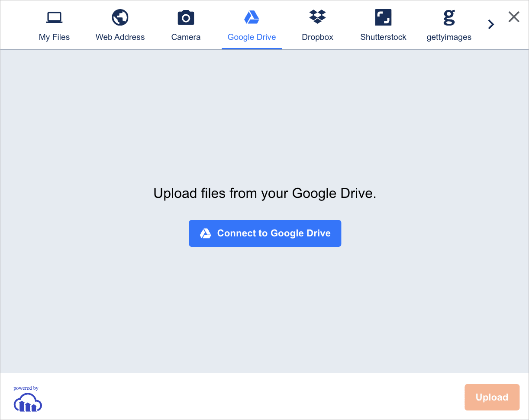Click the My Files laptop icon
529x420 pixels.
tap(54, 18)
